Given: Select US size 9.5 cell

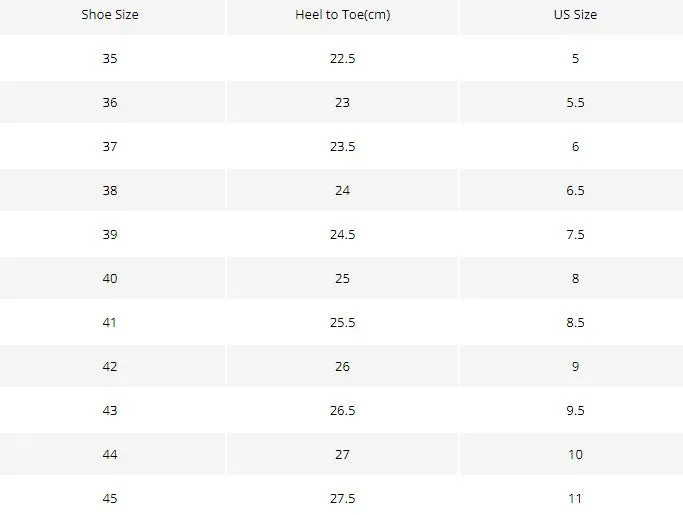Looking at the screenshot, I should click(x=575, y=410).
